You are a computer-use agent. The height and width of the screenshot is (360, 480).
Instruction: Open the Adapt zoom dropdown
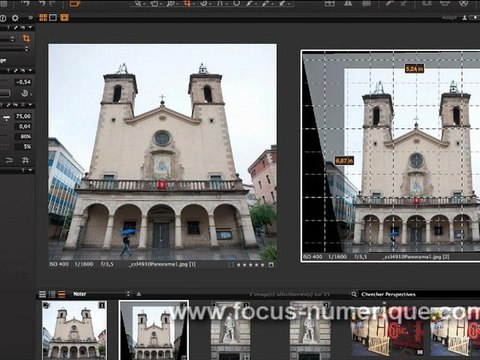click(449, 18)
